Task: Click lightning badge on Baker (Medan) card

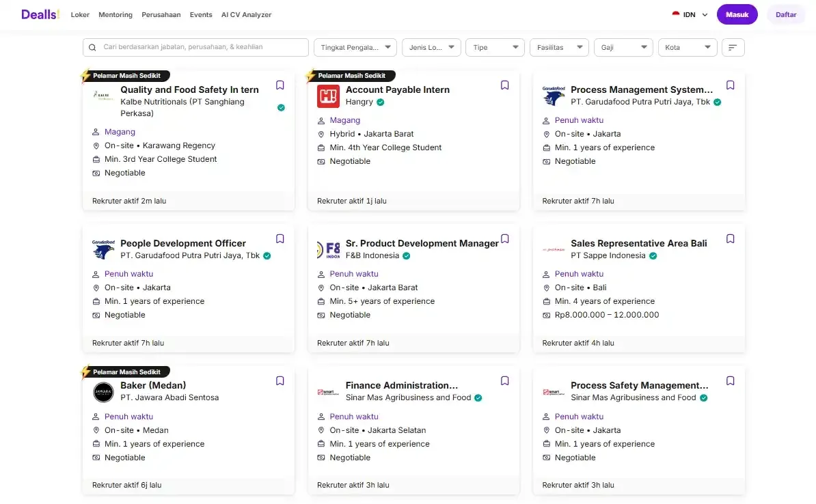Action: point(86,372)
